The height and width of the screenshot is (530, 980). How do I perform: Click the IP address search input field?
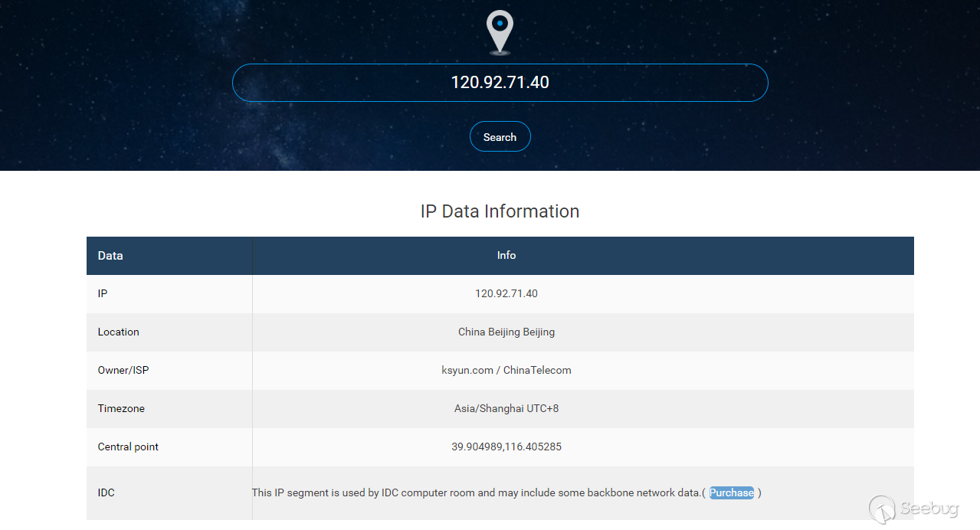point(500,83)
